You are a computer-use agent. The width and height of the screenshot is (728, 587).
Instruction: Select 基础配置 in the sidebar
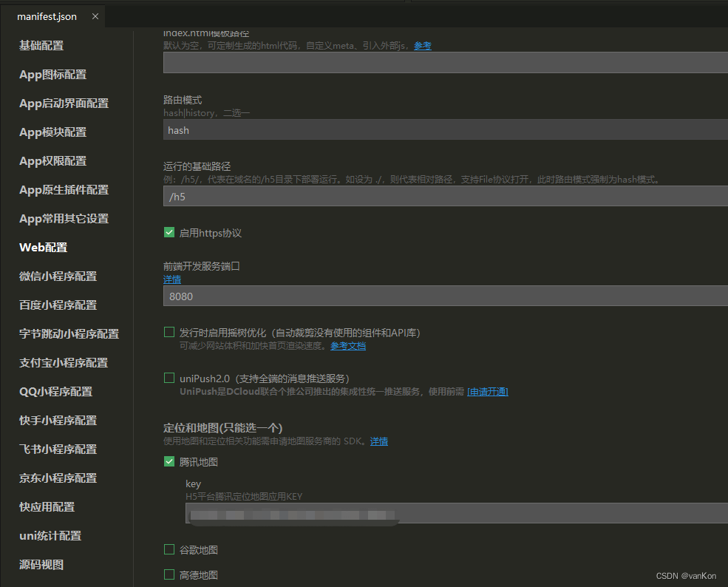click(42, 45)
